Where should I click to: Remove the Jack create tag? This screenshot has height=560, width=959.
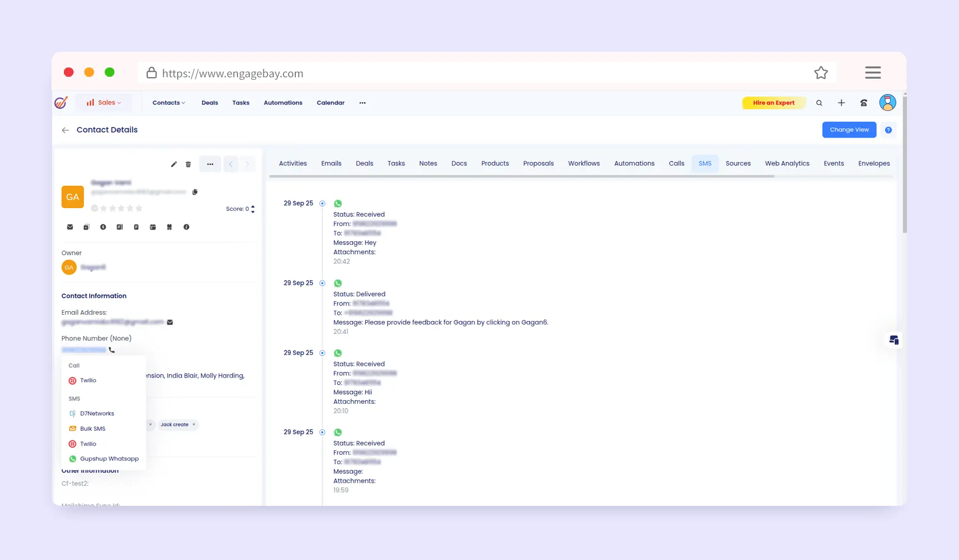coord(194,425)
